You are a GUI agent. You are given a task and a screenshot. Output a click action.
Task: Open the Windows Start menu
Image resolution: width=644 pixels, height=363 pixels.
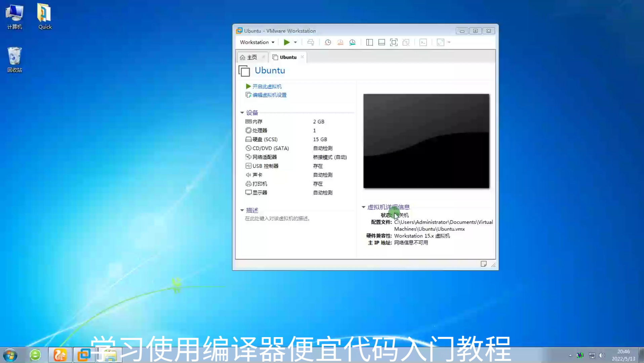pyautogui.click(x=10, y=355)
